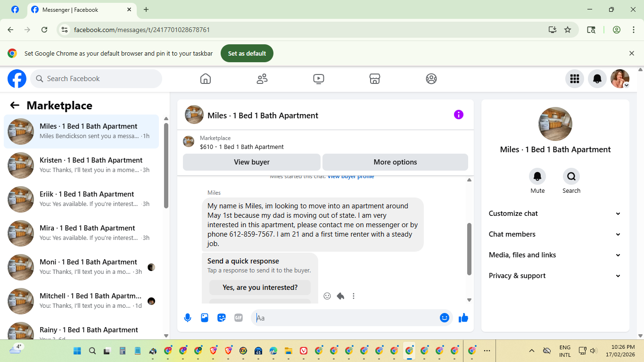Click the View buyer button
Screen dimensions: 644x362
(252, 162)
